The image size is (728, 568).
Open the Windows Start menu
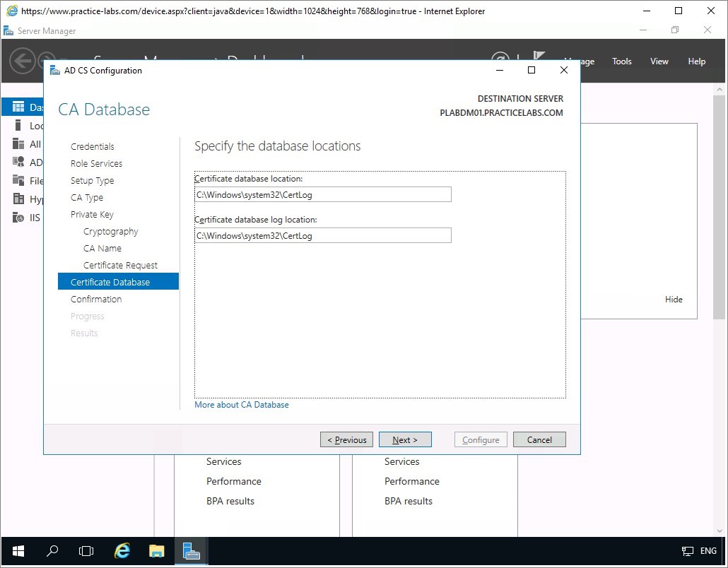(x=18, y=551)
